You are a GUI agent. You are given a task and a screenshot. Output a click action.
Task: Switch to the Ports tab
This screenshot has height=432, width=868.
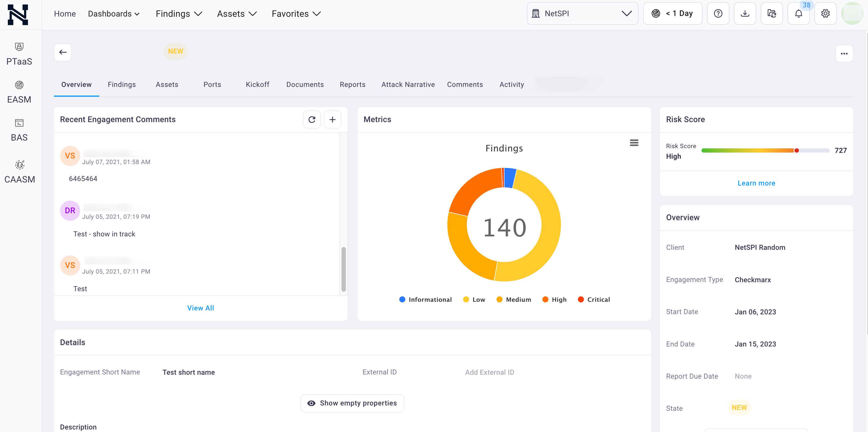point(212,85)
